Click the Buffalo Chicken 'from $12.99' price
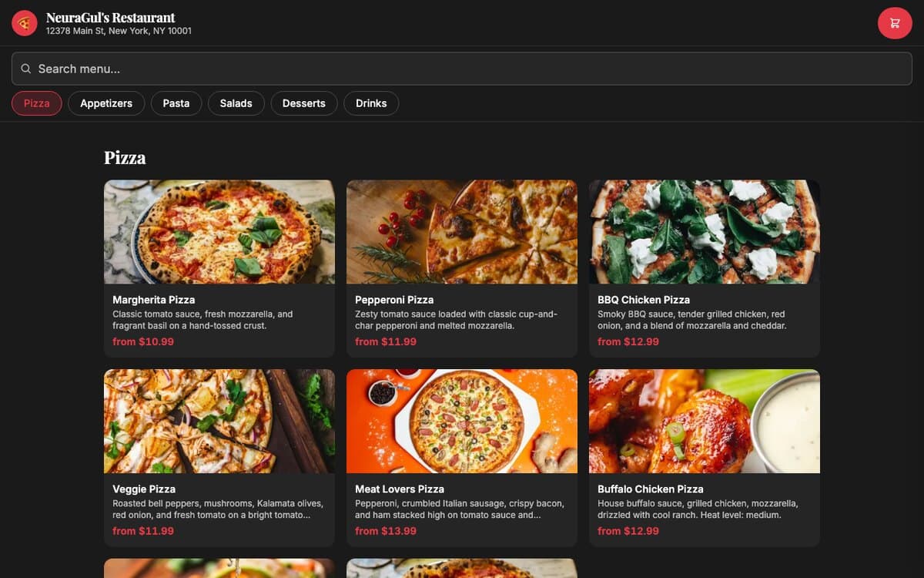 [x=628, y=531]
